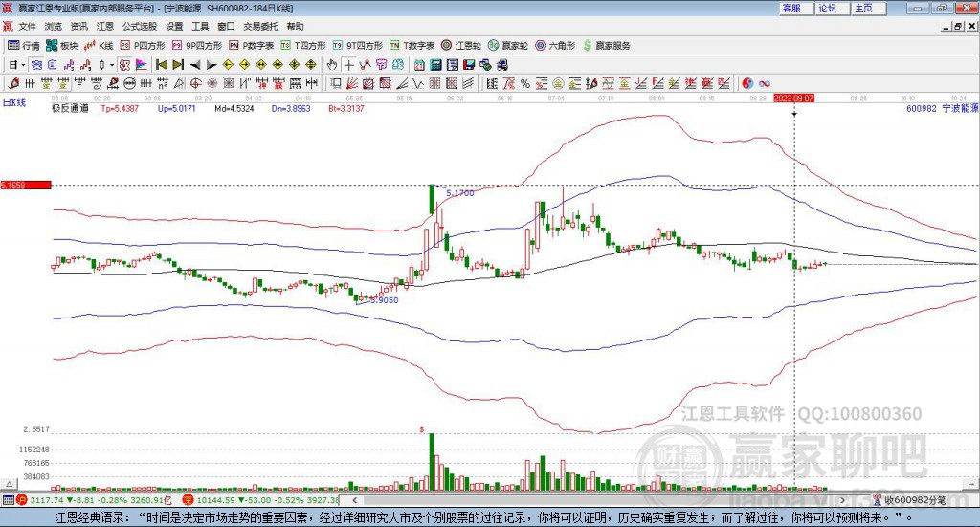Open the T数字表 tool

click(412, 46)
